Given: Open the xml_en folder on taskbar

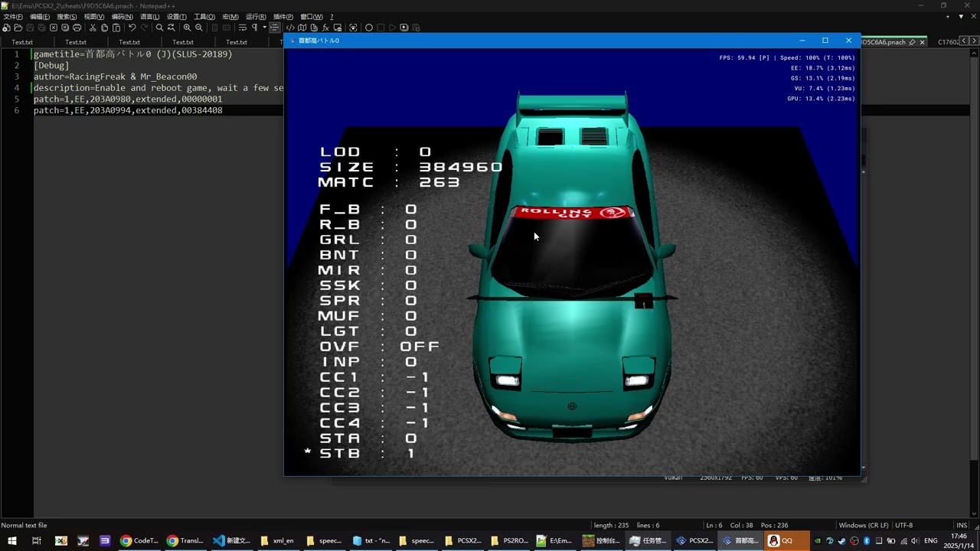Looking at the screenshot, I should [x=278, y=540].
